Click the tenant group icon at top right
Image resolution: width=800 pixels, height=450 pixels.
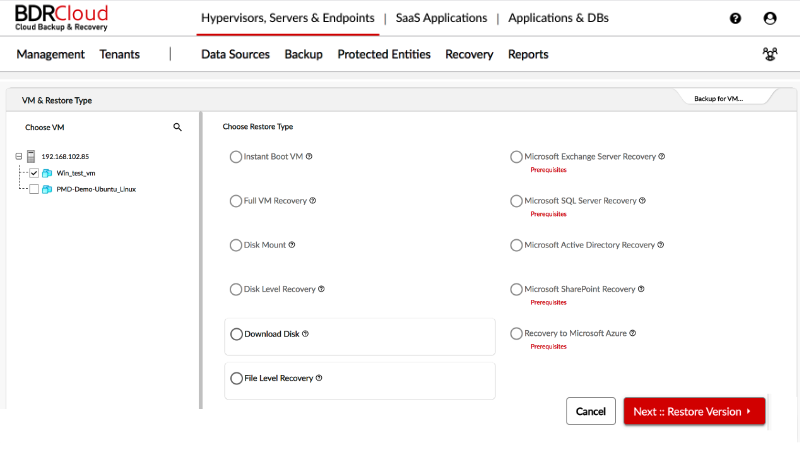tap(769, 54)
